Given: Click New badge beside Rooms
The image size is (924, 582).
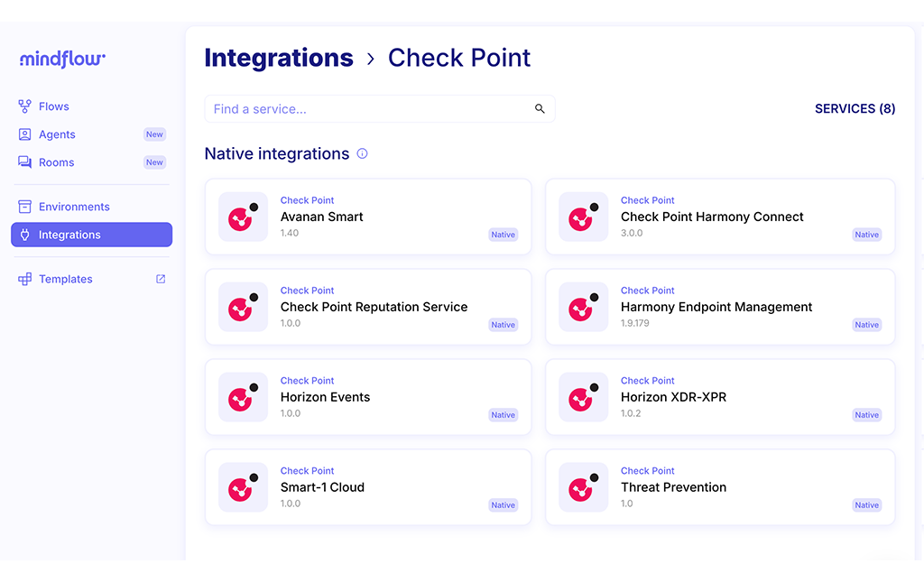Looking at the screenshot, I should coord(154,162).
